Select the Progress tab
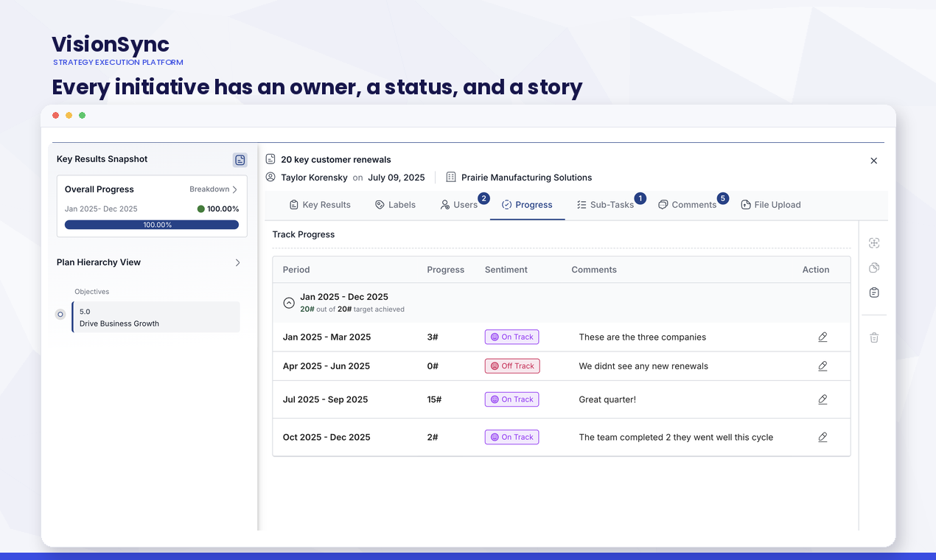 (x=527, y=205)
